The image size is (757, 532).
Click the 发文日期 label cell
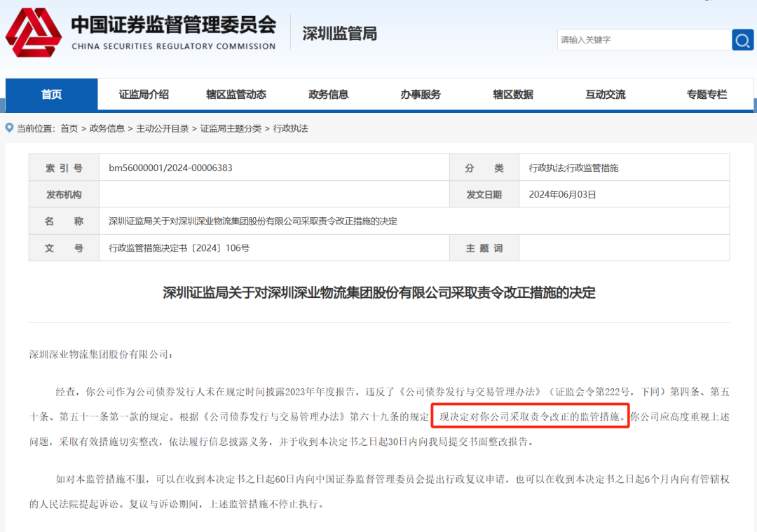[x=484, y=195]
